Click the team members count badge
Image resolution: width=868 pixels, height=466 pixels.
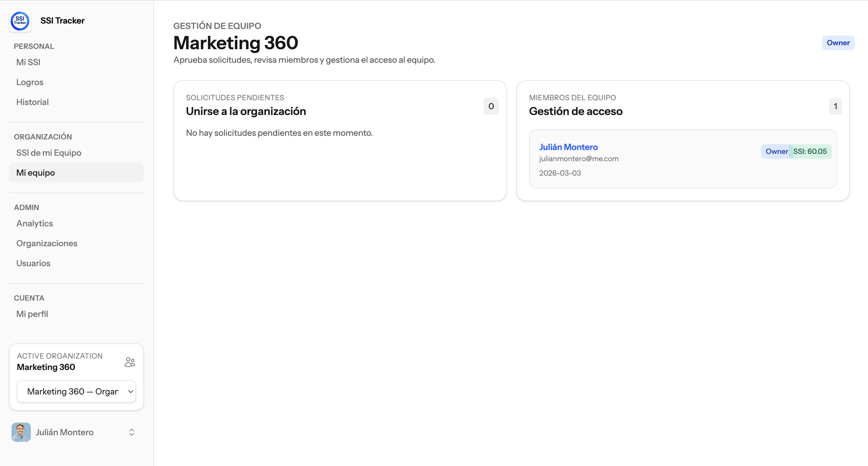835,107
